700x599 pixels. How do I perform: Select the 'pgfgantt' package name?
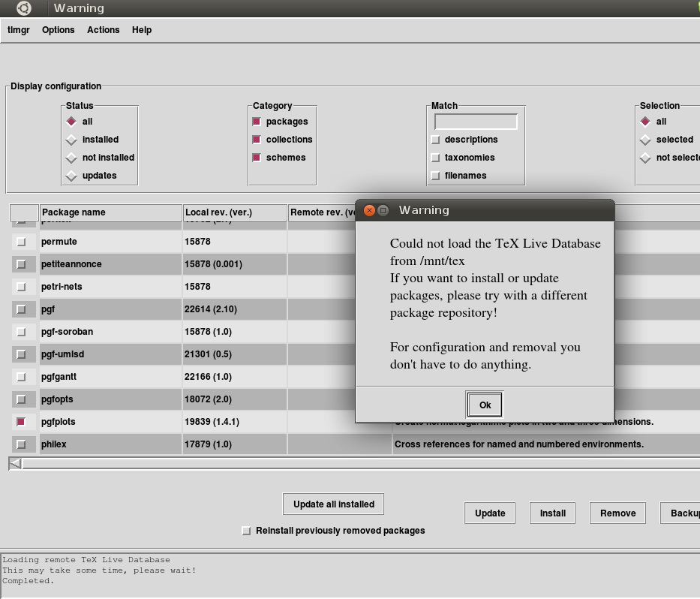pos(59,377)
